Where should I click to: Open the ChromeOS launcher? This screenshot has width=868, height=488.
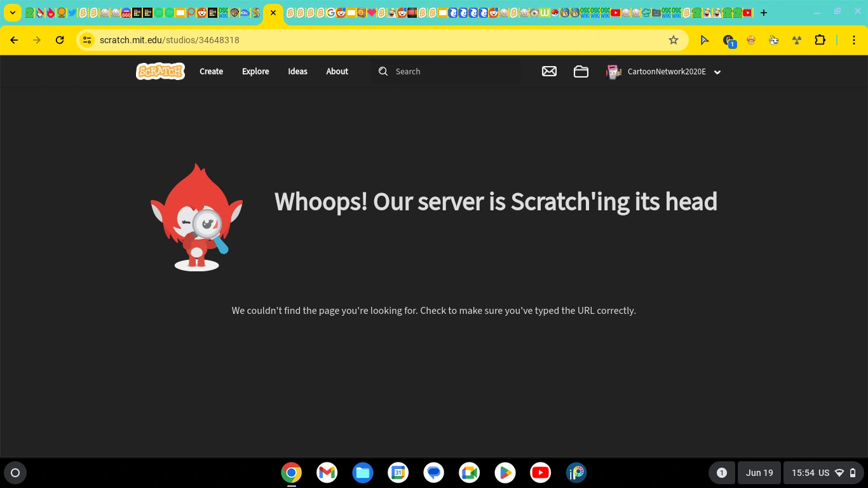[x=15, y=472]
